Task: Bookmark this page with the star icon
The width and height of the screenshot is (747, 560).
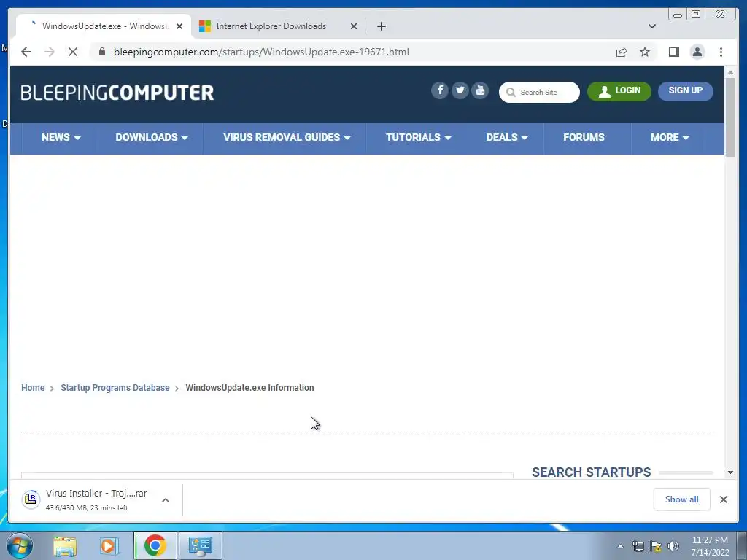Action: pos(645,52)
